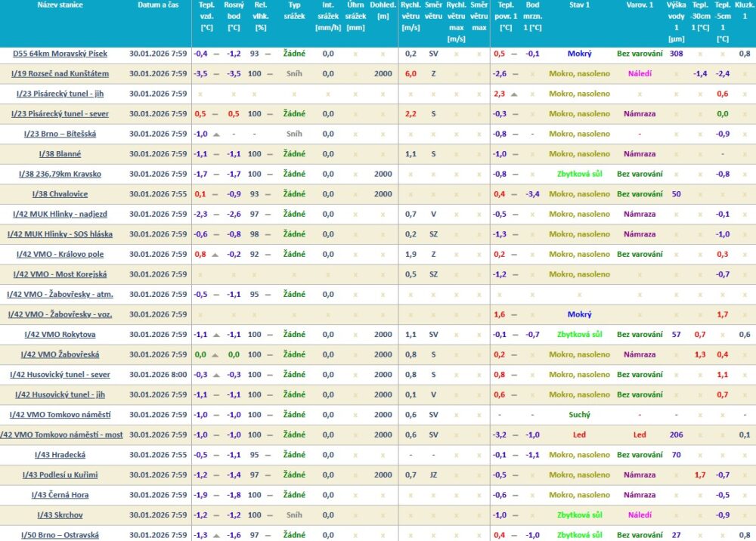Click the rising surface temperature arrow for I/23 Pisárecký tunel - jih

click(514, 94)
